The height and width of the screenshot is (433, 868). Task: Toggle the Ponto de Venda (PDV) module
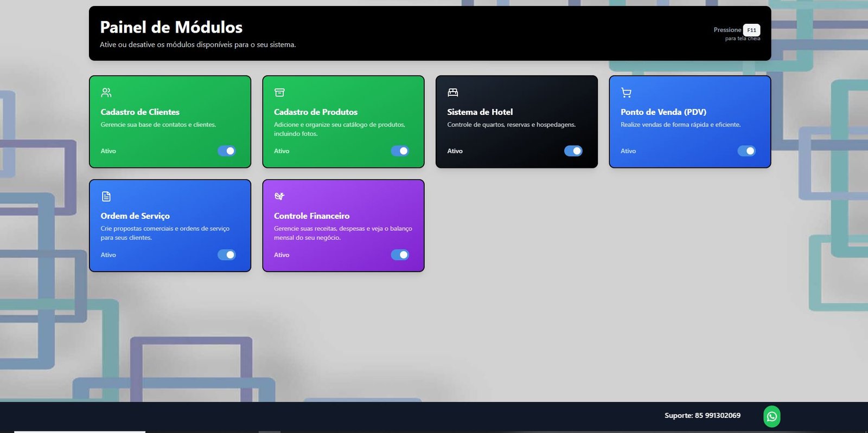746,151
